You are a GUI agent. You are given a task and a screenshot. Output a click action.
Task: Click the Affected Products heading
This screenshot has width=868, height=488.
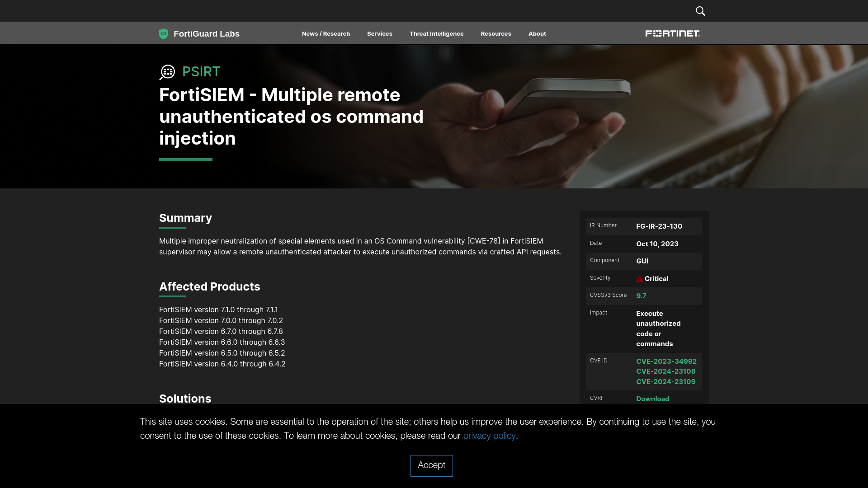coord(209,287)
